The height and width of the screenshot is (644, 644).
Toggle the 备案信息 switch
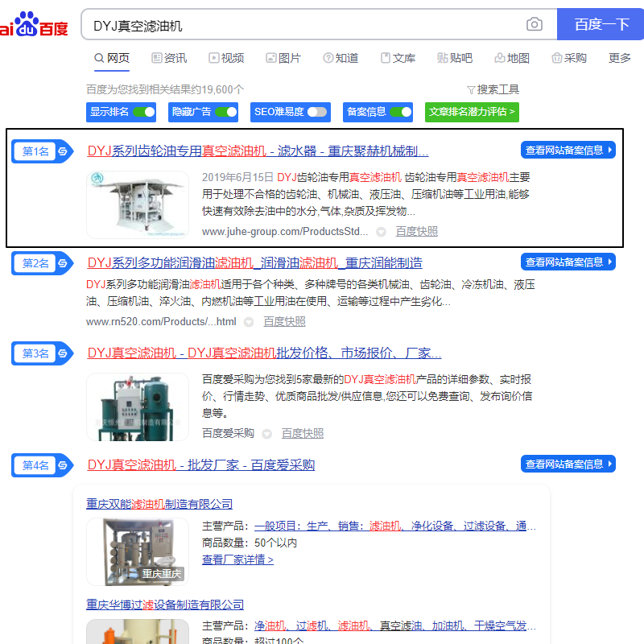click(400, 112)
